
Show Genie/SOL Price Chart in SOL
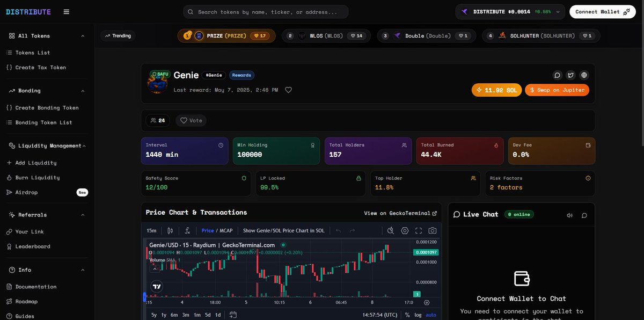click(284, 230)
